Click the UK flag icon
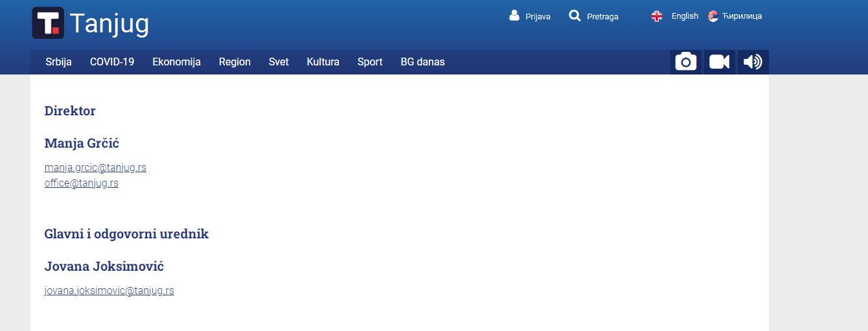Screen dimensions: 868x331 (657, 16)
